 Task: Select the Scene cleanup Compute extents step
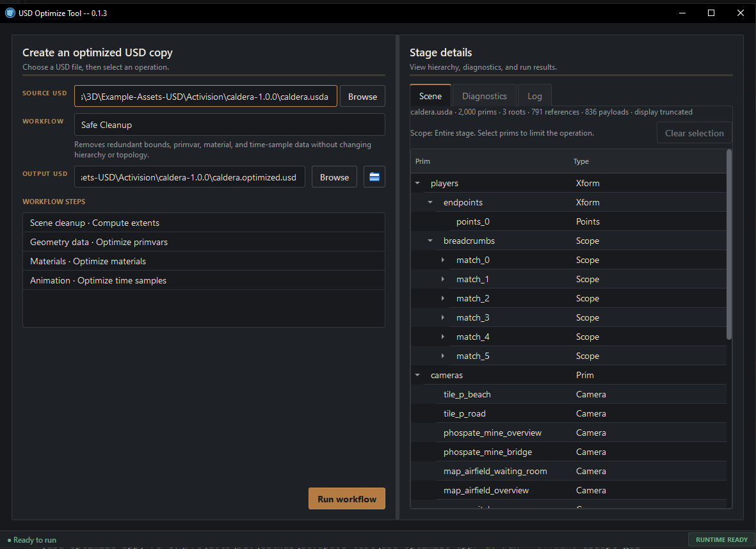pos(204,223)
